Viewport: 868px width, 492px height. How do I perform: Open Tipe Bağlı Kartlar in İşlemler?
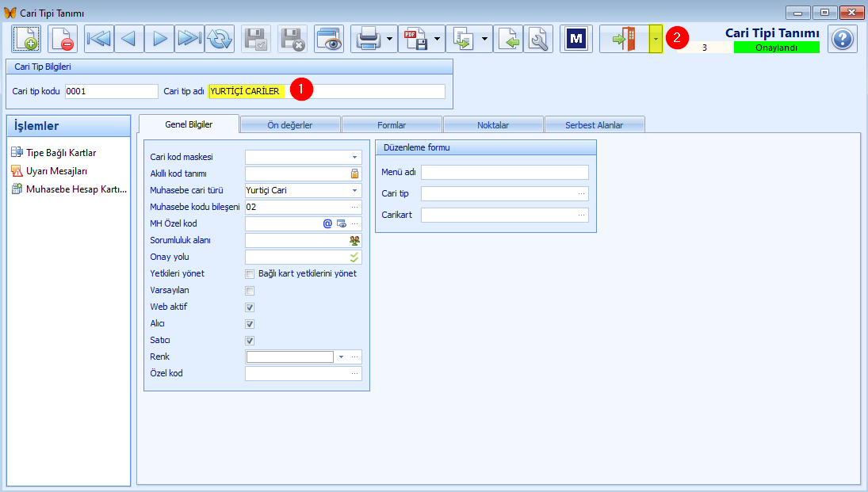[x=61, y=152]
